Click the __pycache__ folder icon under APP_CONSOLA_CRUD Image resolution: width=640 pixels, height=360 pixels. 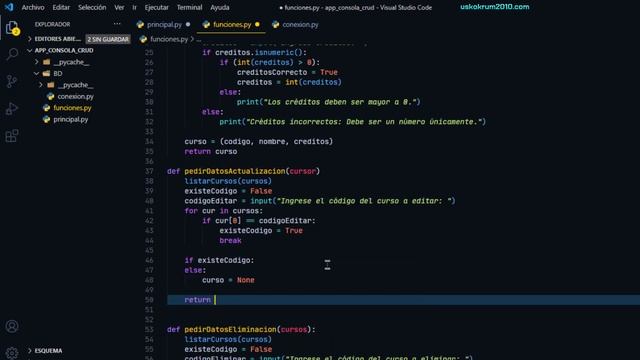coord(47,62)
